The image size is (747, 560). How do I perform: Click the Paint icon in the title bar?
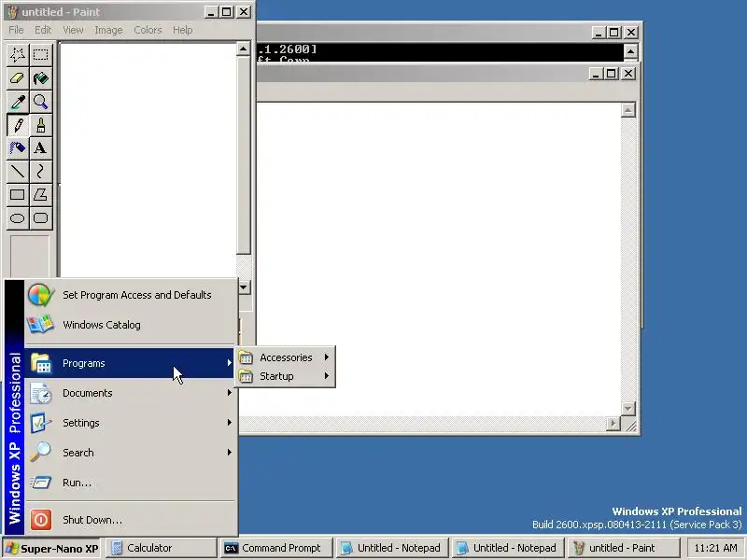click(x=13, y=12)
